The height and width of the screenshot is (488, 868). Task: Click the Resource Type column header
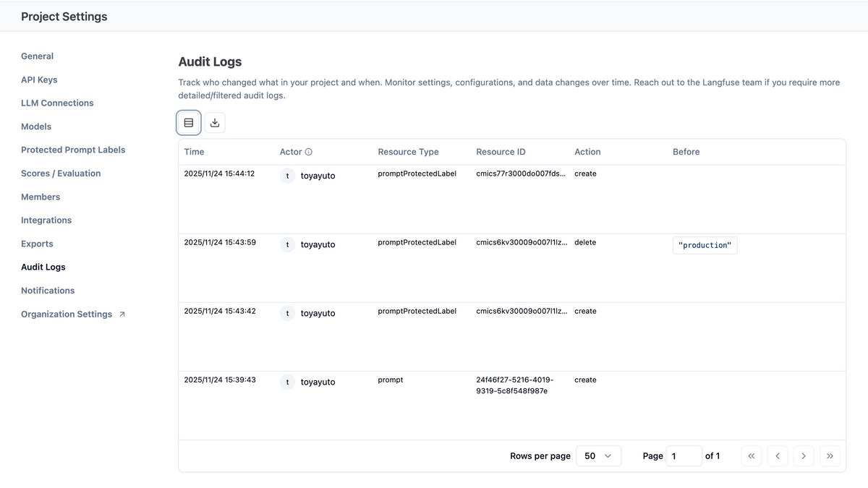408,152
